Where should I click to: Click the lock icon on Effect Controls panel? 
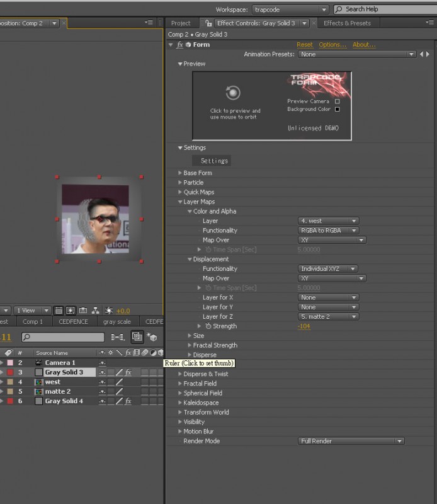tap(208, 23)
